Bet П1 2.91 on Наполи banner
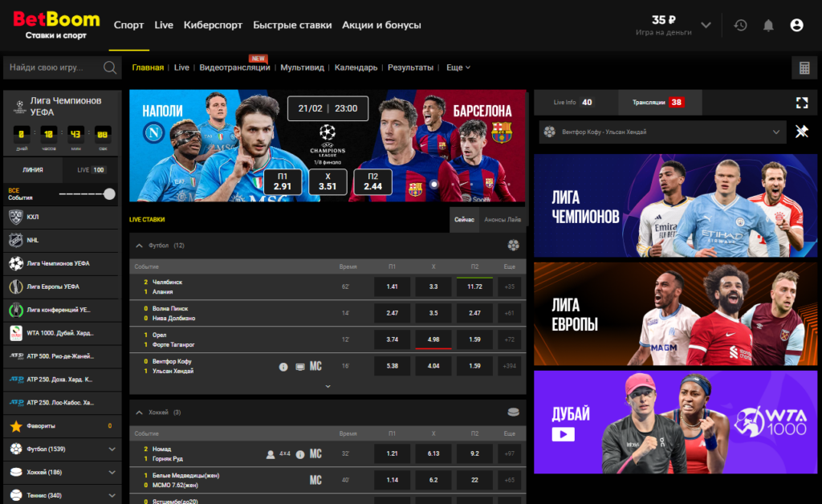822x504 pixels. [x=282, y=182]
